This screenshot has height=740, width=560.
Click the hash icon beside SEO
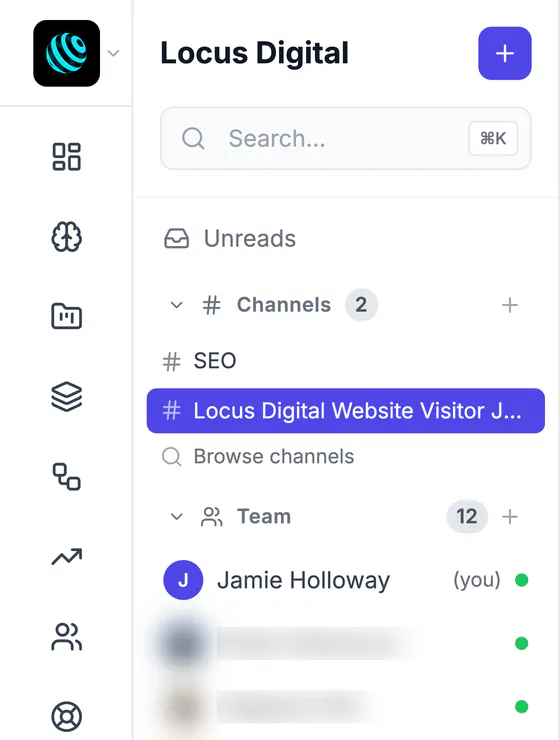pyautogui.click(x=171, y=362)
